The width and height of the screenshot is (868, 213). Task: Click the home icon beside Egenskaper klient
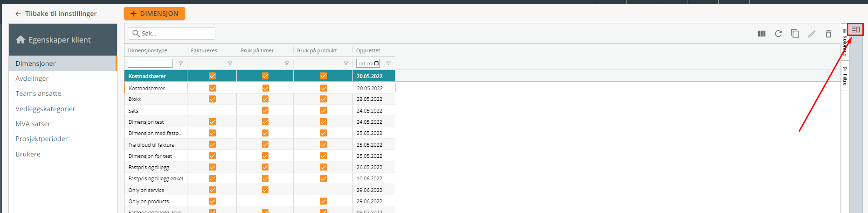coord(21,40)
